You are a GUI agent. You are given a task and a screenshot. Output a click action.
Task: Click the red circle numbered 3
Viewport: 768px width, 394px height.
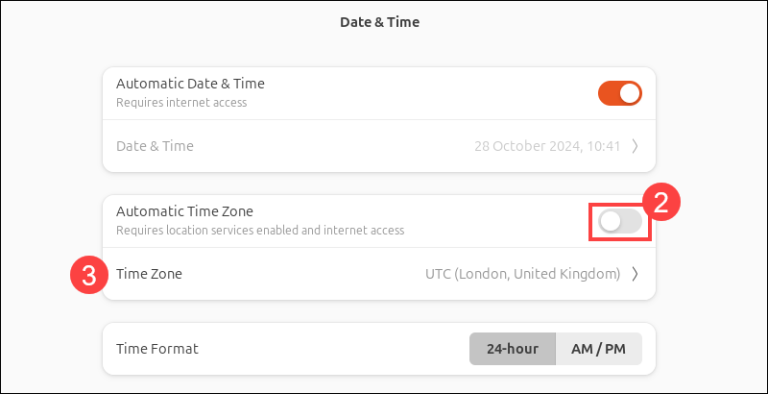[89, 275]
